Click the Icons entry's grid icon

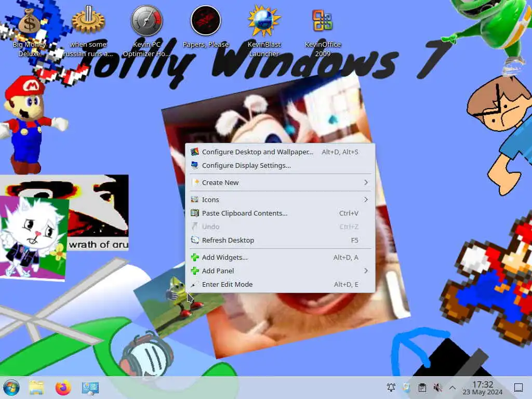coord(195,199)
